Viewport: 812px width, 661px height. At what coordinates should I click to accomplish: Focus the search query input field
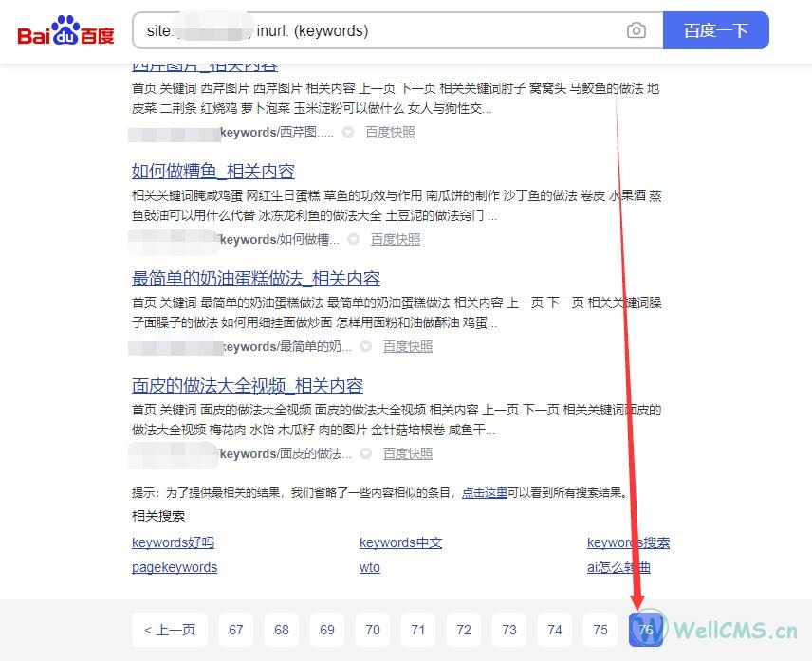379,31
